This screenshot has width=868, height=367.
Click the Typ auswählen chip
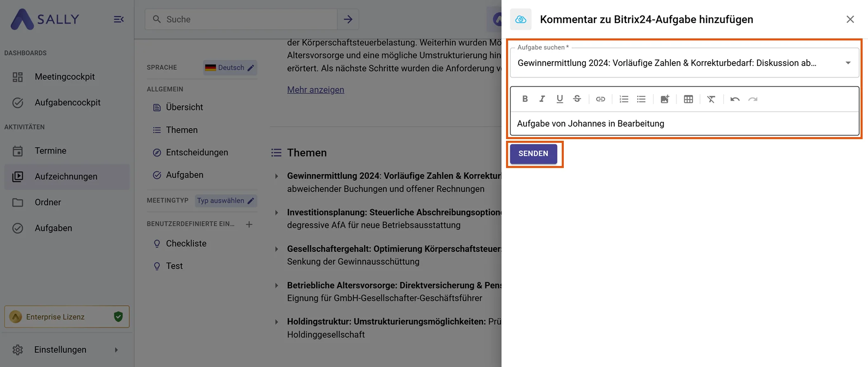[x=226, y=201]
